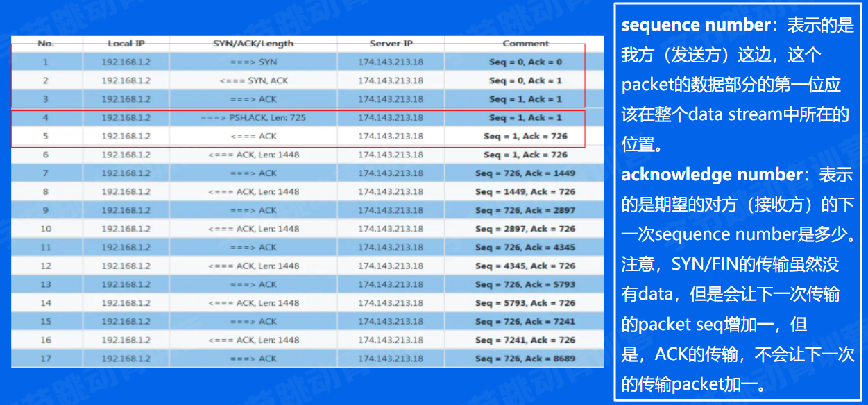Select row number 4 in No. column

click(46, 118)
